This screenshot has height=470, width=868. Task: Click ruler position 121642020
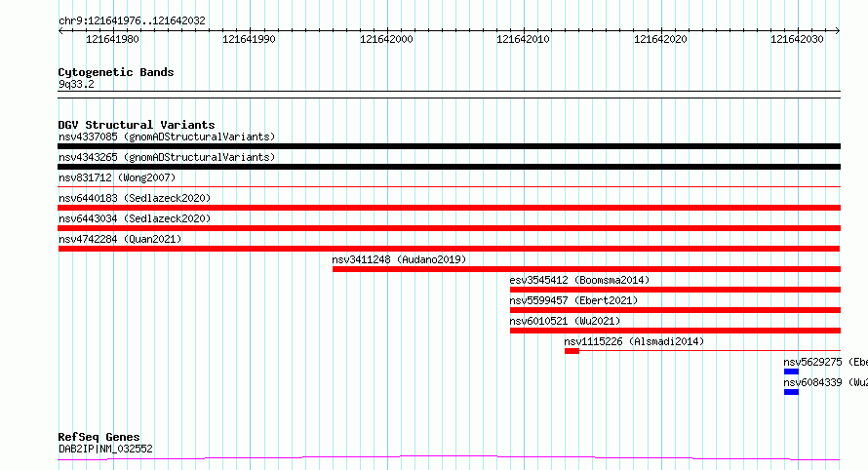pos(660,39)
